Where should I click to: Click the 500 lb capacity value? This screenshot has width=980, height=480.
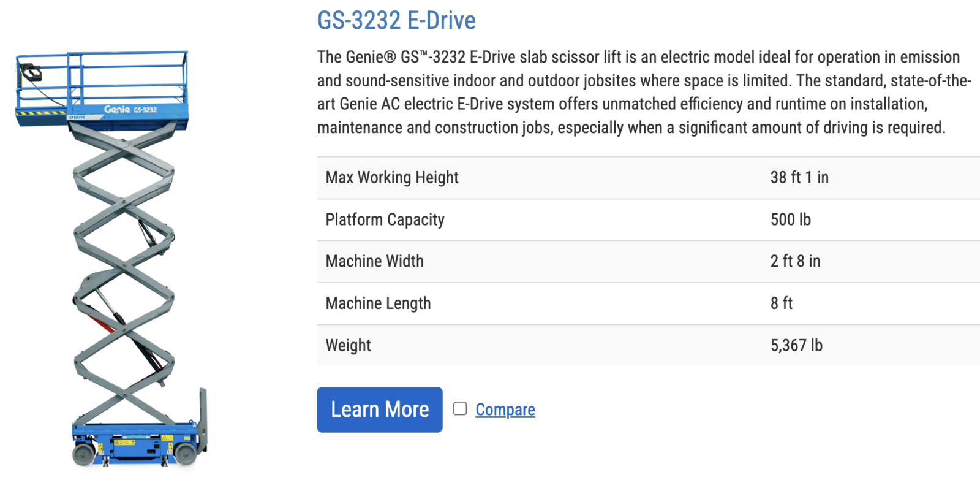coord(790,219)
